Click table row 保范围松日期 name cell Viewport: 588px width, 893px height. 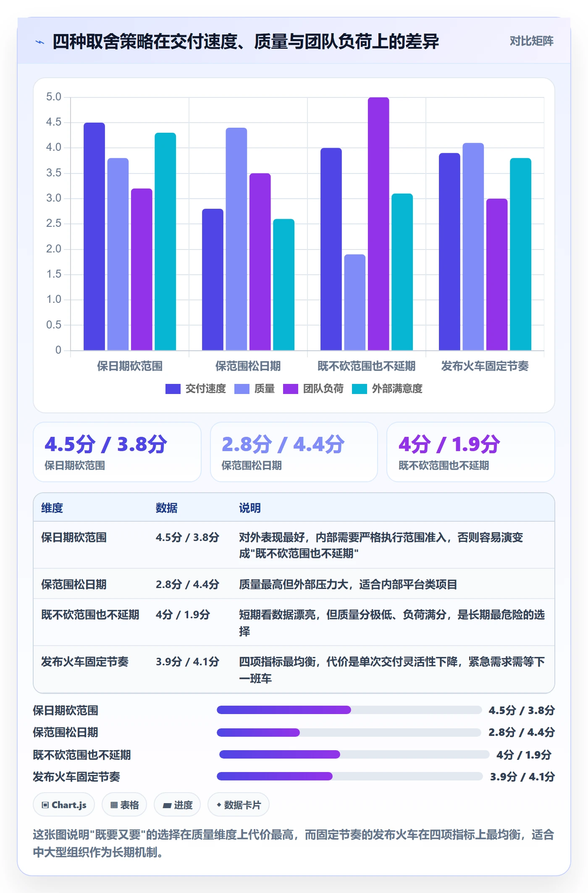click(x=74, y=584)
